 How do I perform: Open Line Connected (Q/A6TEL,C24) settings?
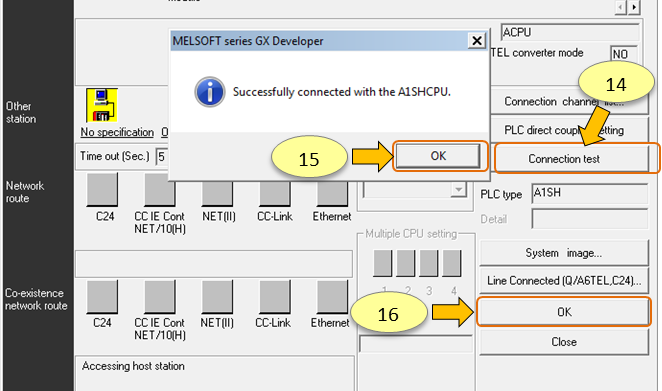(x=564, y=281)
